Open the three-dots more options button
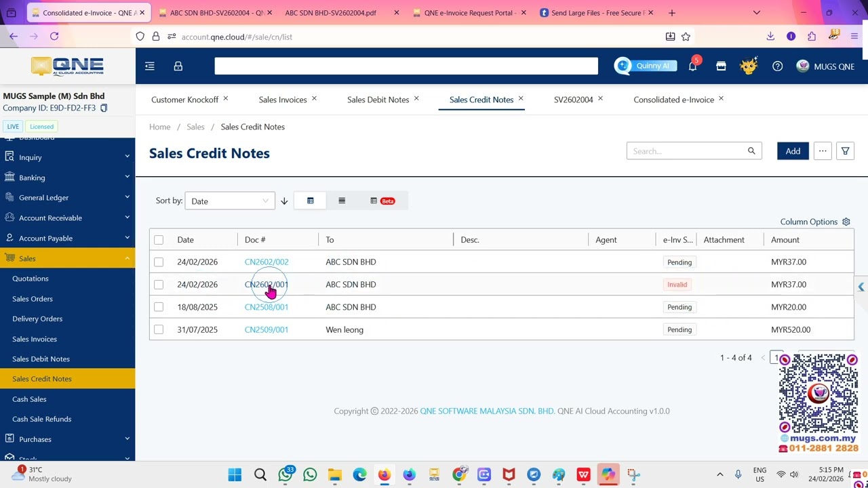Image resolution: width=868 pixels, height=488 pixels. click(x=823, y=151)
